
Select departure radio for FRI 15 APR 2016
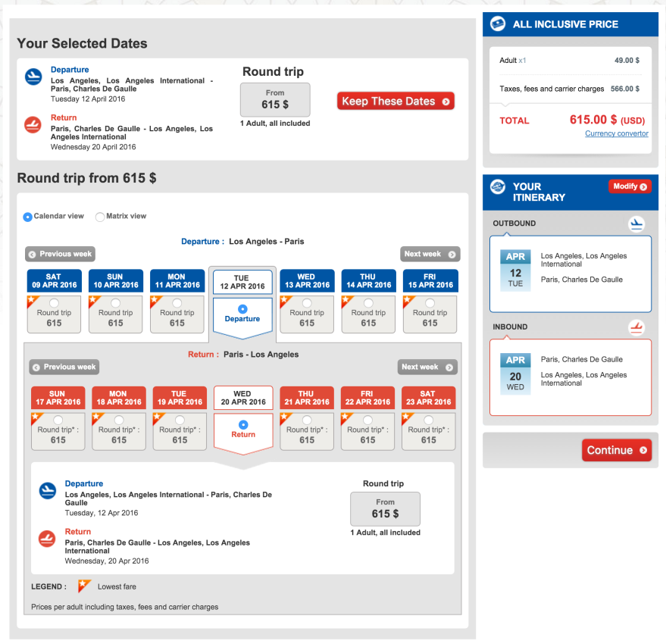430,303
